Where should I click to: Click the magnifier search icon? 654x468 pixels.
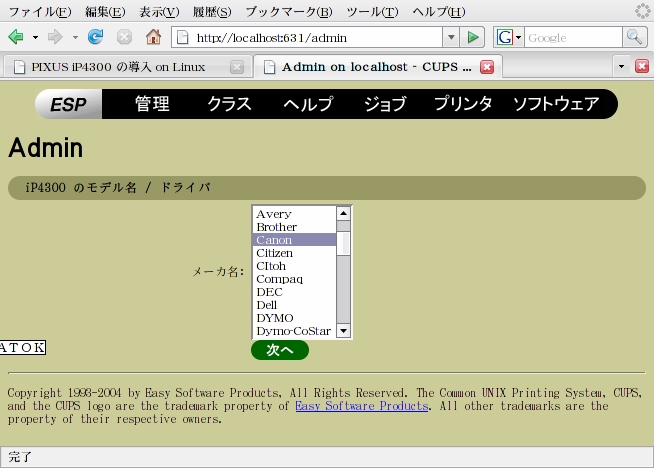[x=634, y=38]
